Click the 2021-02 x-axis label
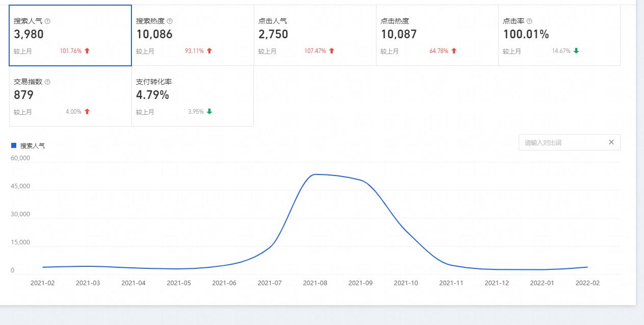644x325 pixels. (43, 283)
